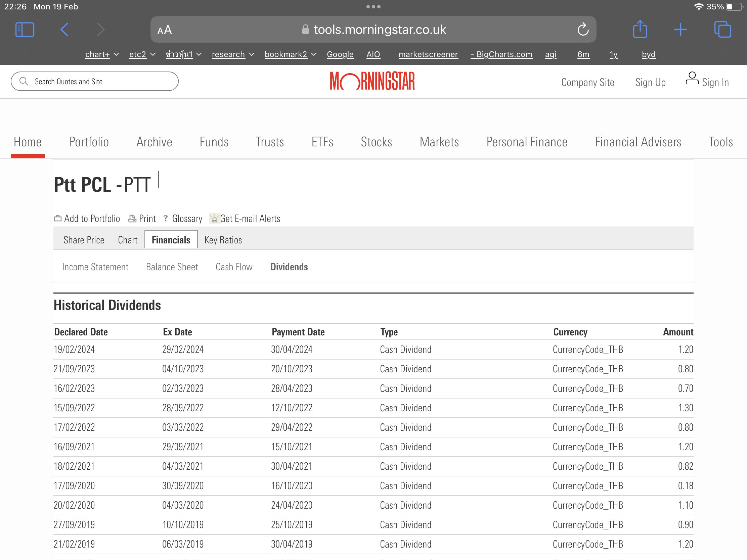Open the AIO bookmark
The width and height of the screenshot is (747, 560).
(x=373, y=54)
